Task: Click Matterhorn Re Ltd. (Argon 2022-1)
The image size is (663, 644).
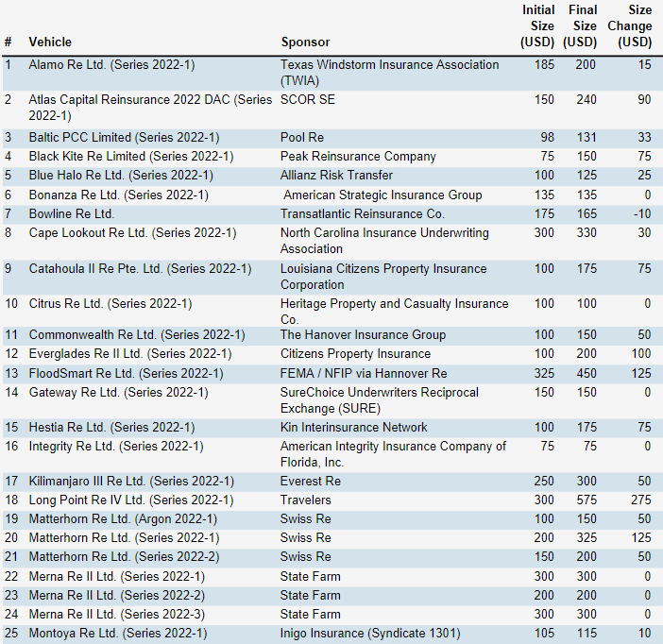Action: [123, 518]
